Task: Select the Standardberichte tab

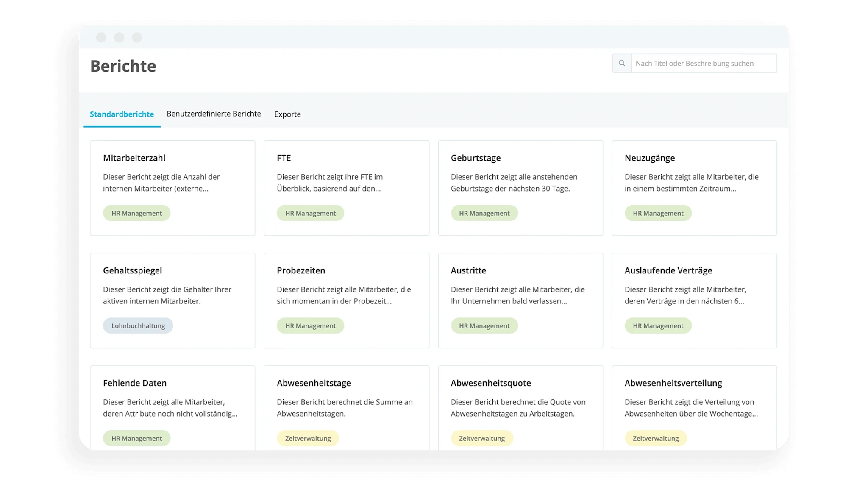Action: [x=122, y=114]
